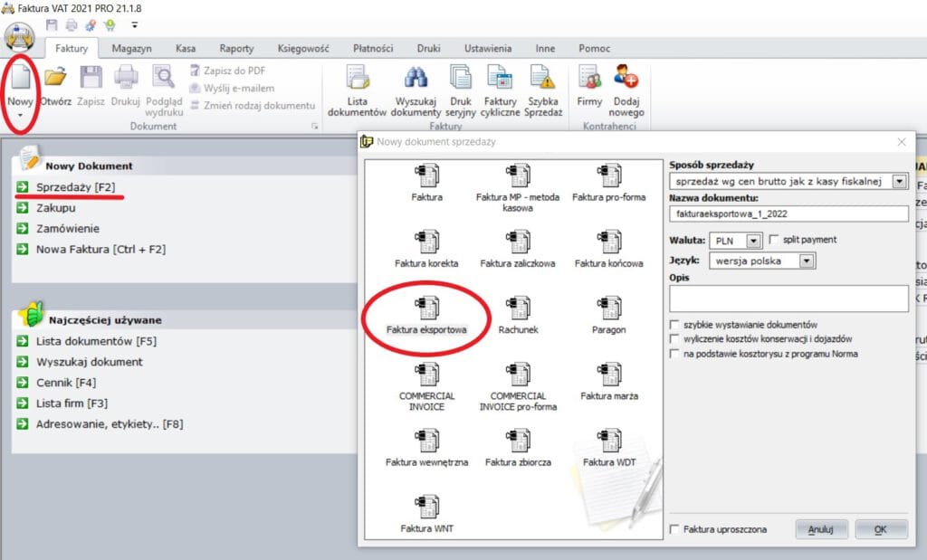Click the Anuluj button
This screenshot has width=927, height=560.
pyautogui.click(x=821, y=529)
